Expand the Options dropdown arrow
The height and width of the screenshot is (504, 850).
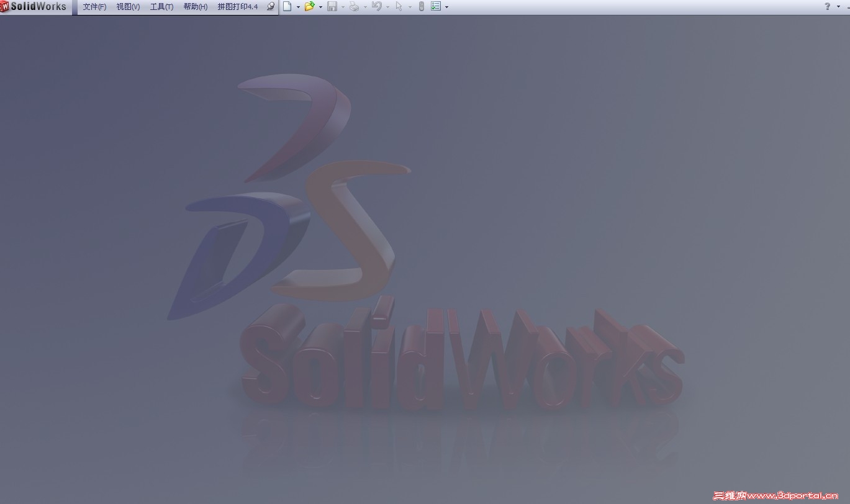446,7
